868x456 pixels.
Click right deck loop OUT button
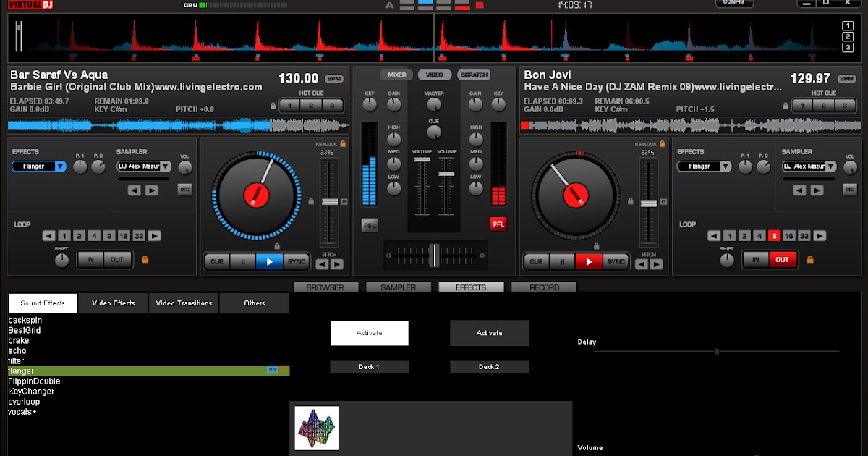(x=782, y=259)
